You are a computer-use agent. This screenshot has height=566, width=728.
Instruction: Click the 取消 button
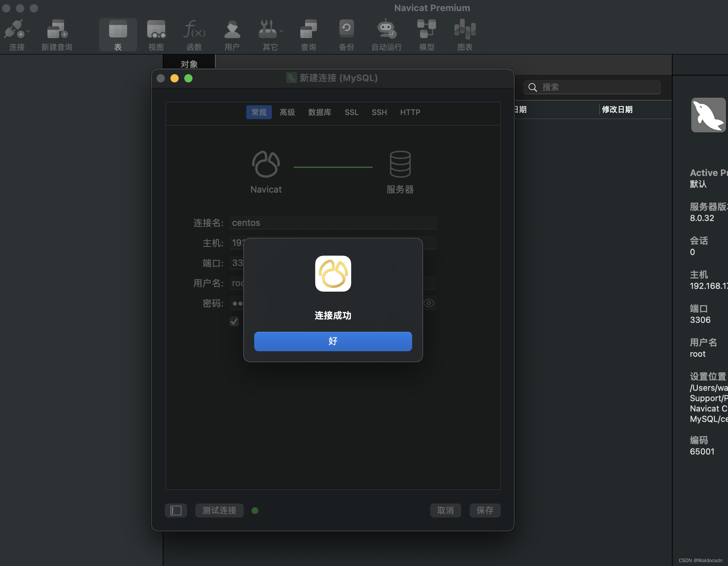pyautogui.click(x=445, y=511)
